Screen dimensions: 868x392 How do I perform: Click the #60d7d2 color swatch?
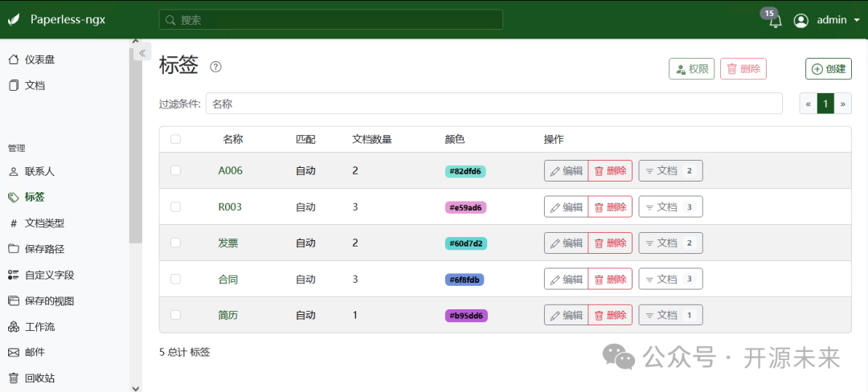click(466, 243)
